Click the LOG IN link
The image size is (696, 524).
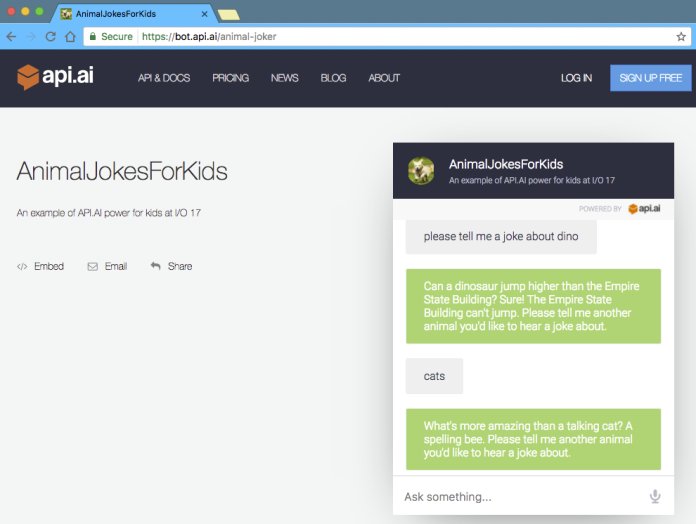(576, 78)
